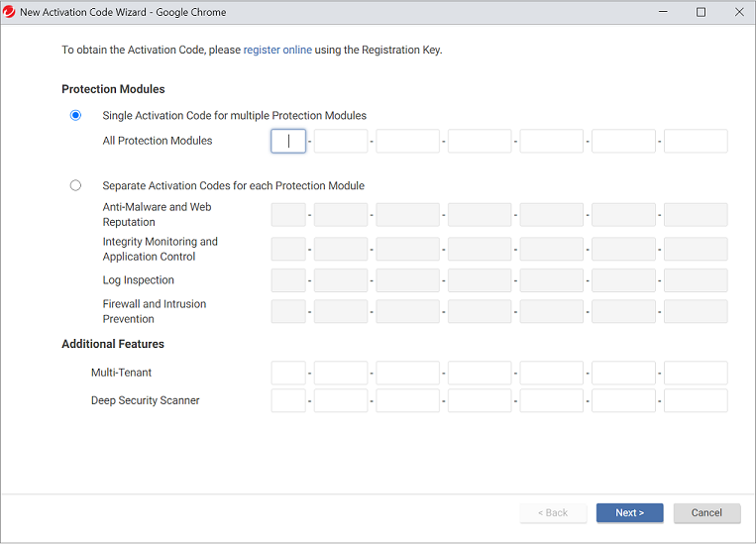Click the third Multi-Tenant code field

pos(407,373)
